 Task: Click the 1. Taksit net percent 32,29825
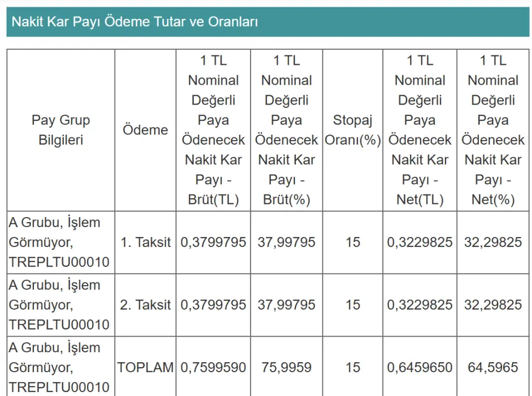click(x=493, y=242)
